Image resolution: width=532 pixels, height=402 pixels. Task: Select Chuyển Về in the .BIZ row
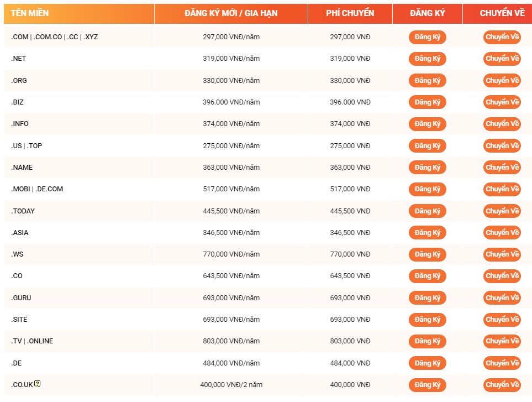pos(502,102)
